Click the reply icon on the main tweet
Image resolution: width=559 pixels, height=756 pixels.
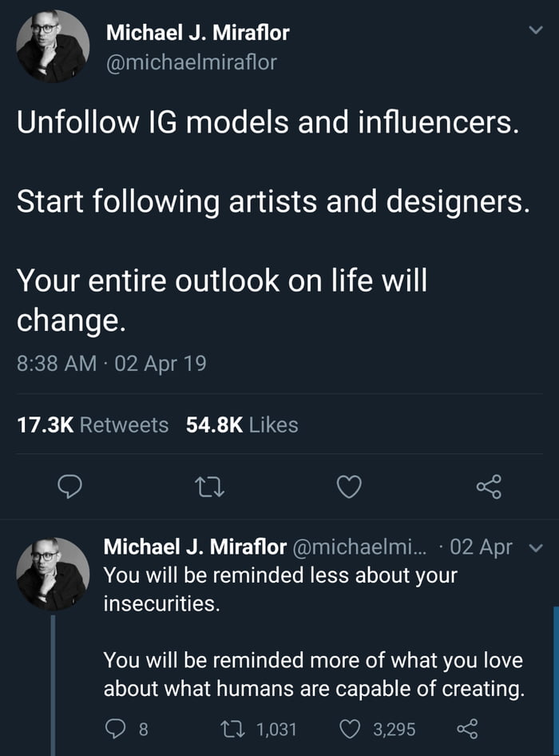coord(69,484)
